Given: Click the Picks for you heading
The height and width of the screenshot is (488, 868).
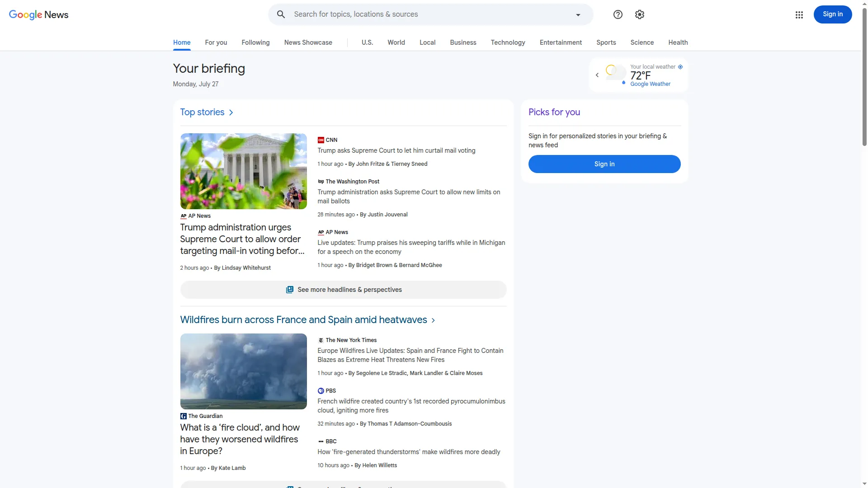Looking at the screenshot, I should pyautogui.click(x=554, y=112).
